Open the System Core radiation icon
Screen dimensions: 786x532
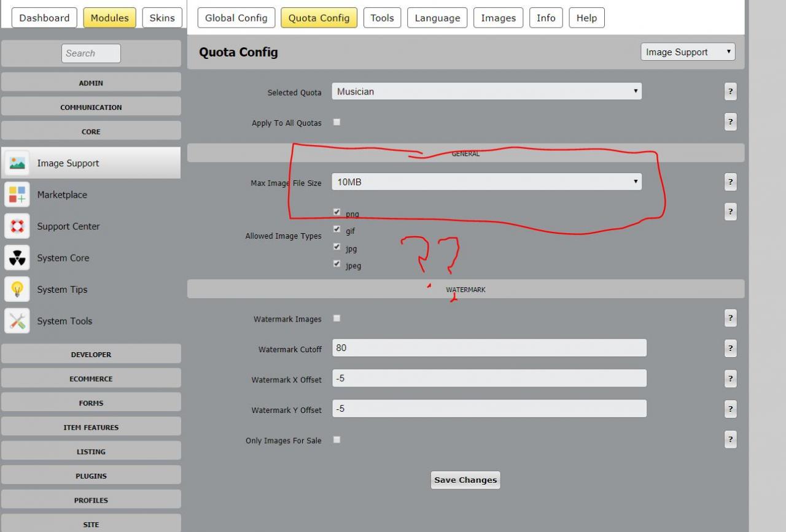pos(17,258)
